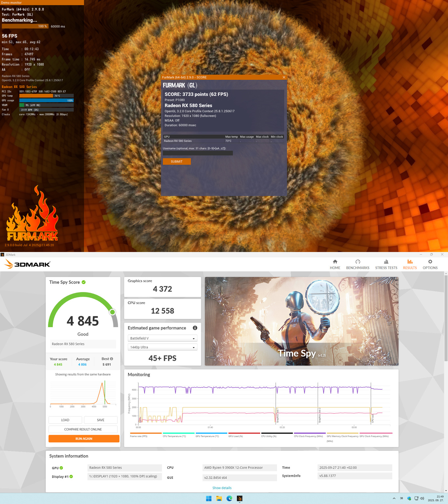
Task: Click the GPU temp bar in FurMark monitor
Action: click(46, 96)
